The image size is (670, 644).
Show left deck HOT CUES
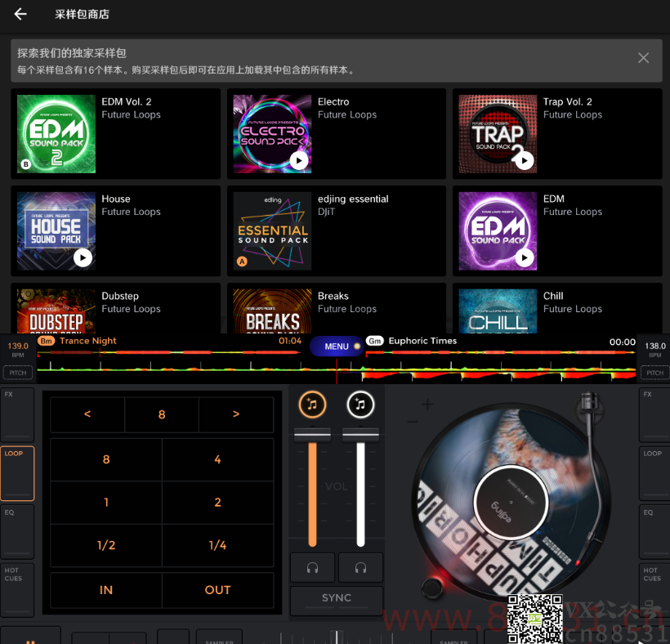[17, 590]
